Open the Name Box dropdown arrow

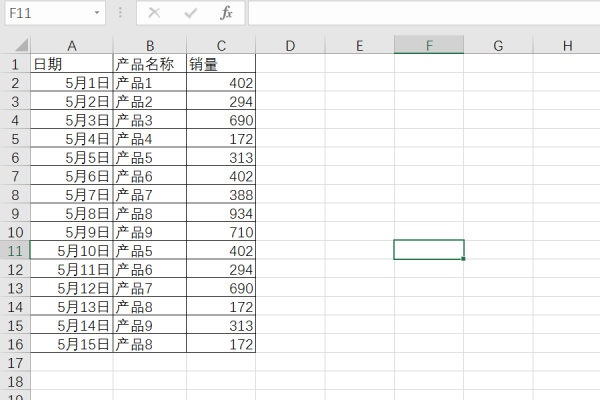point(97,13)
